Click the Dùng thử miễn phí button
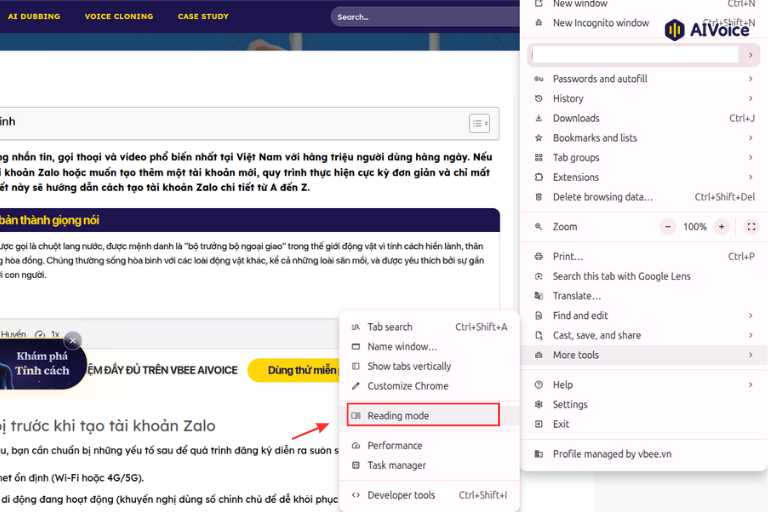This screenshot has height=512, width=768. pyautogui.click(x=294, y=370)
